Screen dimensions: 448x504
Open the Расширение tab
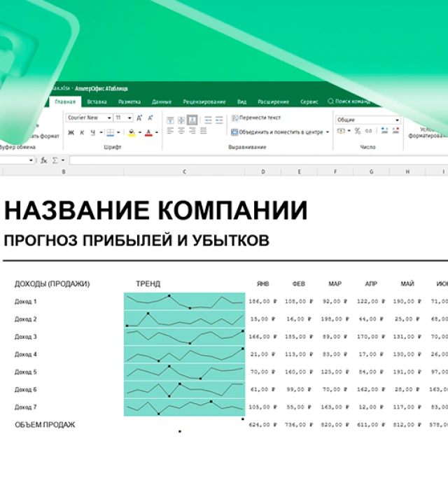click(x=273, y=101)
